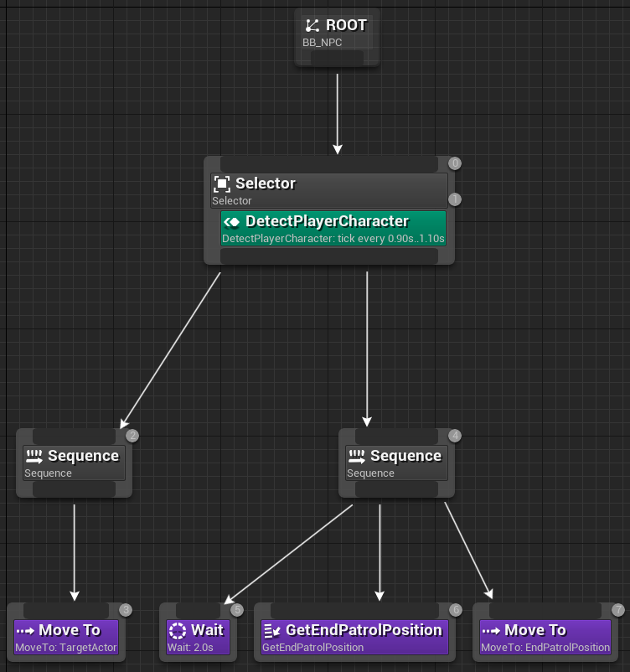Select the ROOT node
Screen dimensions: 630x672
tap(337, 37)
